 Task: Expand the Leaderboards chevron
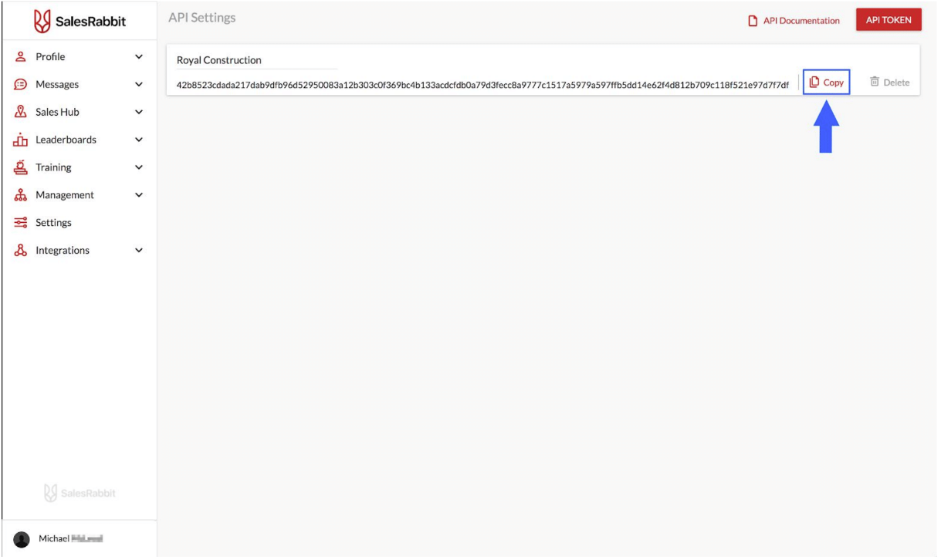(x=139, y=140)
